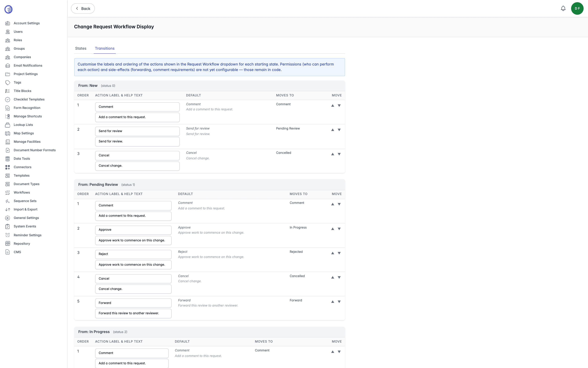Open Groups in sidebar

click(19, 49)
